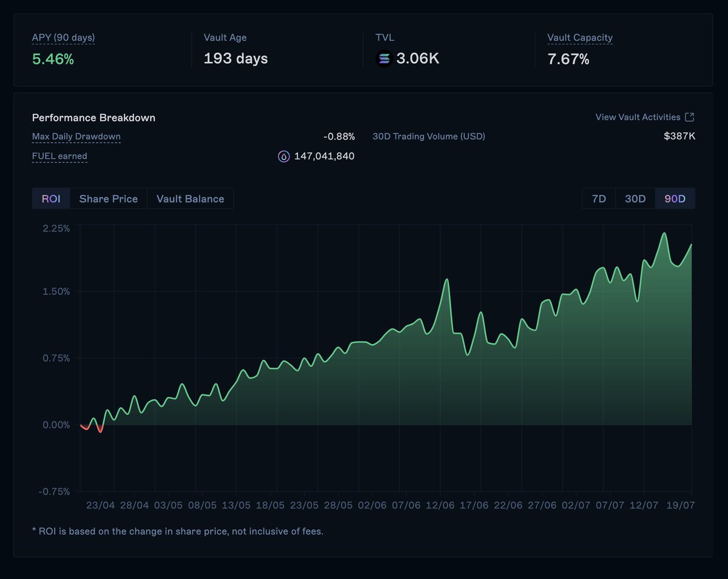Click the 28/04 date on the x-axis

135,506
